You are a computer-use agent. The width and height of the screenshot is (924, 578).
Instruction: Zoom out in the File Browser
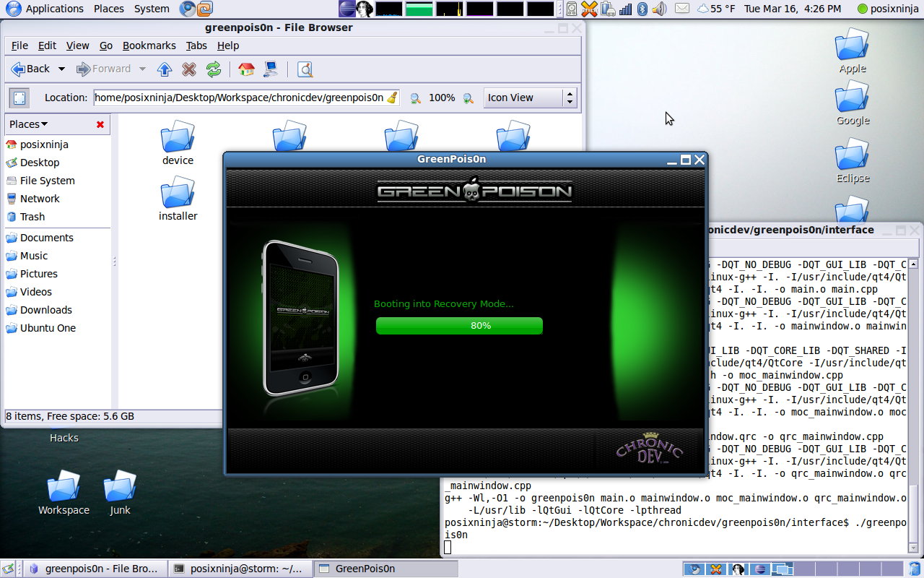(415, 98)
